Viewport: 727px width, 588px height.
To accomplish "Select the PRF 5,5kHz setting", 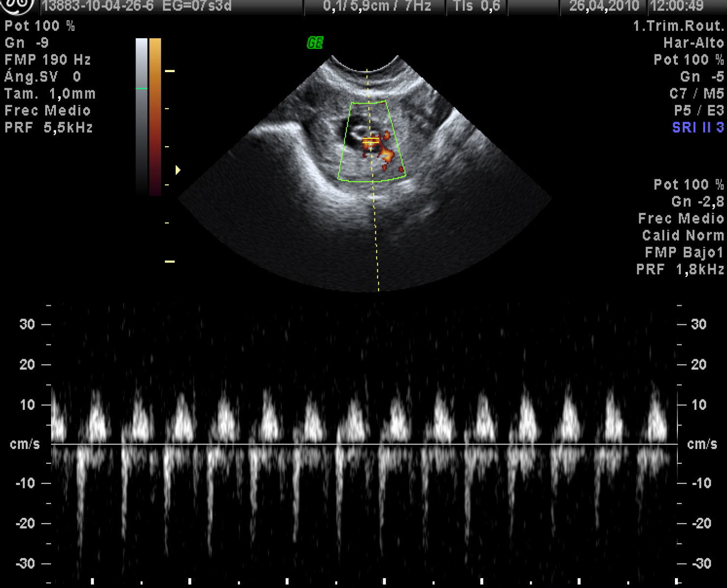I will [x=49, y=128].
